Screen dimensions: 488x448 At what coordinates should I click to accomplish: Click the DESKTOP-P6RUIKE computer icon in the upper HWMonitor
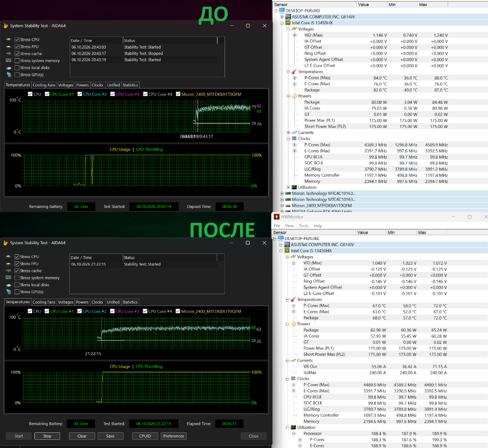coord(282,10)
